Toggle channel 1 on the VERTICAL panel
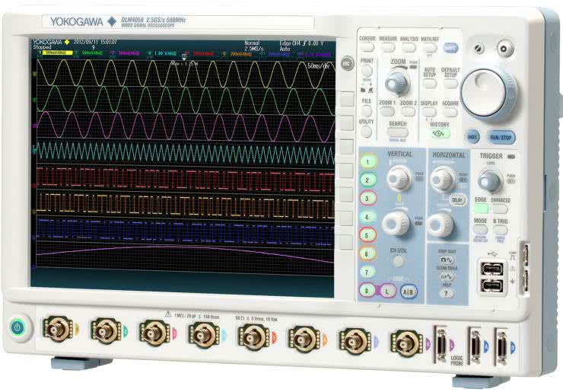 [369, 162]
